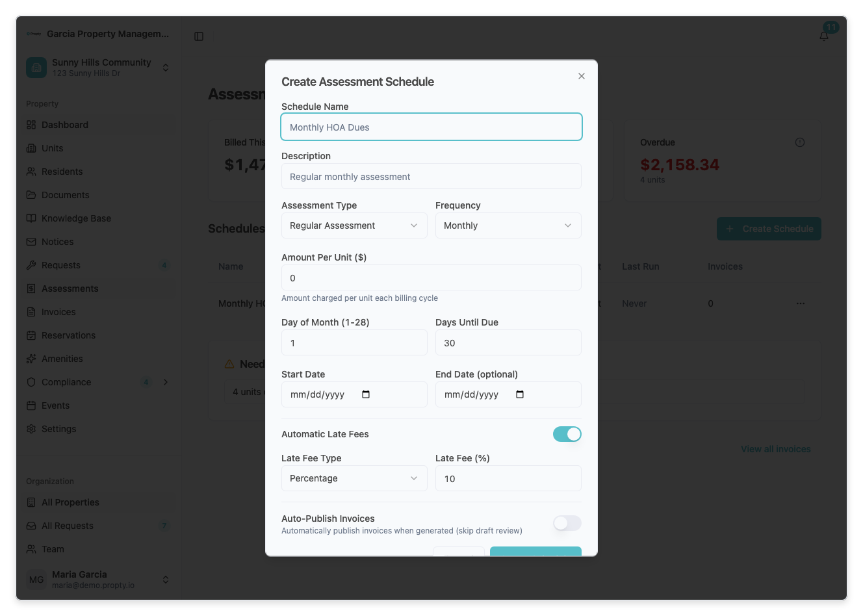Click the Last Run column header
The width and height of the screenshot is (863, 616).
pos(641,266)
